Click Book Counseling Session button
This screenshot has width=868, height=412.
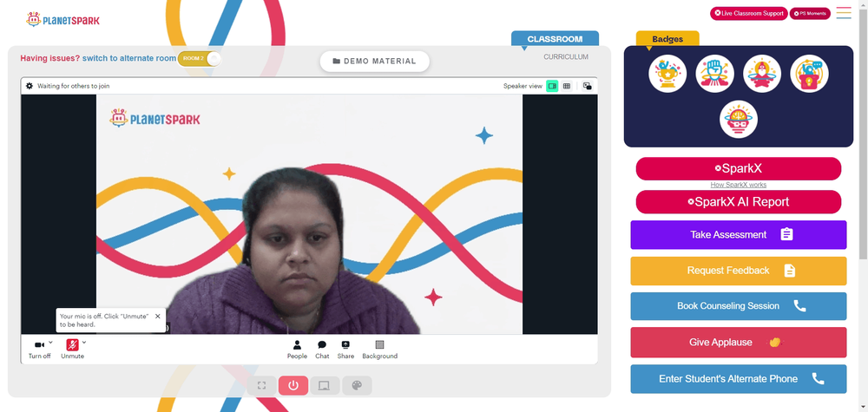(x=739, y=306)
